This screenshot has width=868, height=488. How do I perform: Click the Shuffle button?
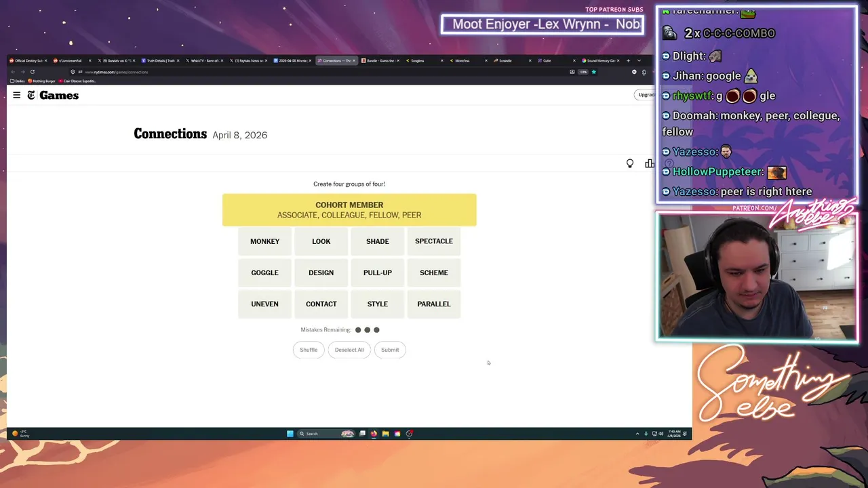point(309,350)
